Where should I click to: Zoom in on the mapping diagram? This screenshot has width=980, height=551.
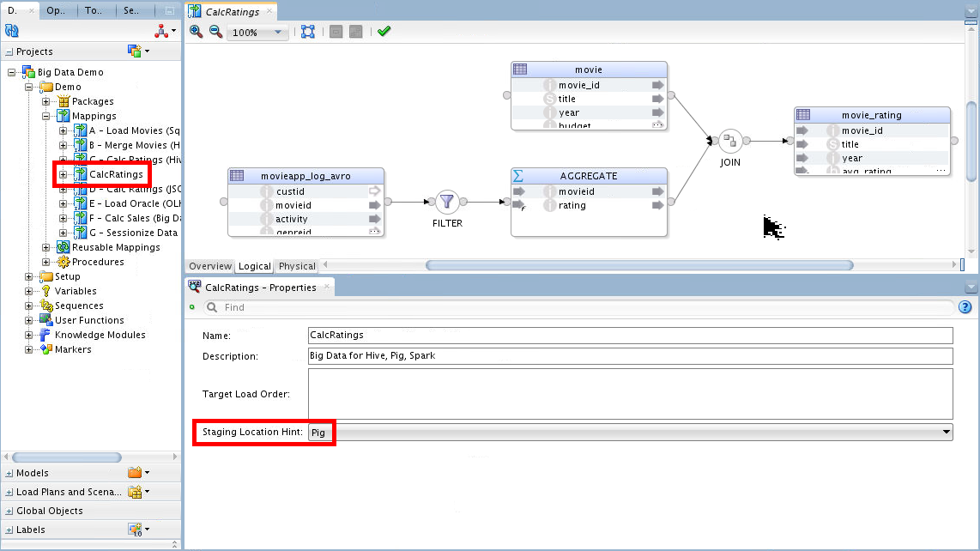[x=197, y=31]
